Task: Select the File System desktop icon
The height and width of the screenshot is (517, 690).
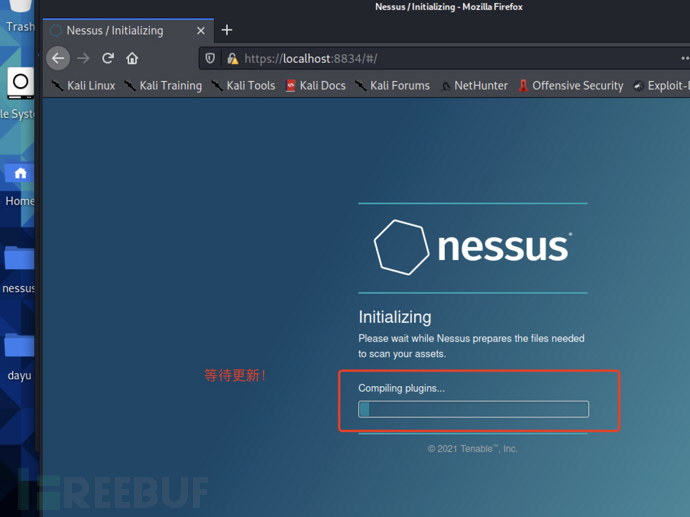Action: point(18,95)
